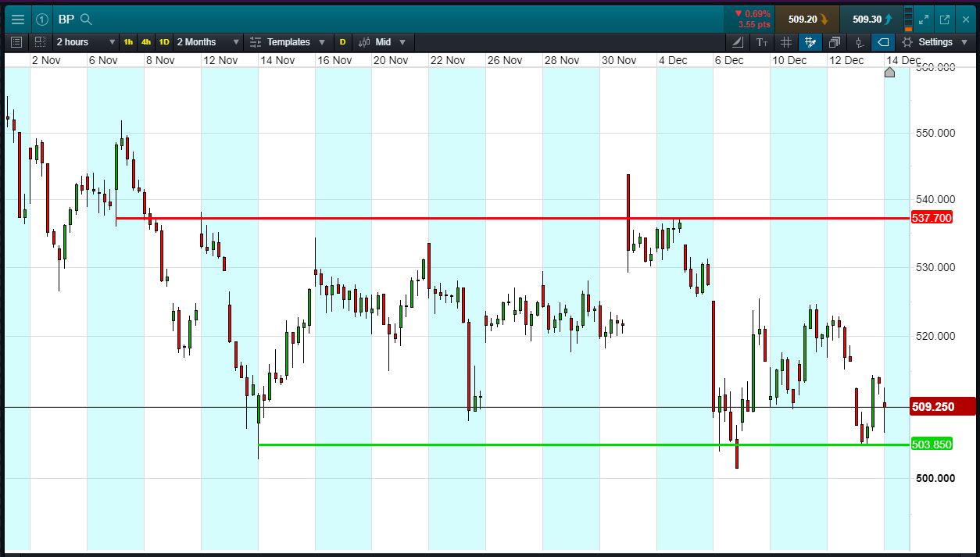Expand the 2 hours interval dropdown
The image size is (980, 557).
(86, 42)
